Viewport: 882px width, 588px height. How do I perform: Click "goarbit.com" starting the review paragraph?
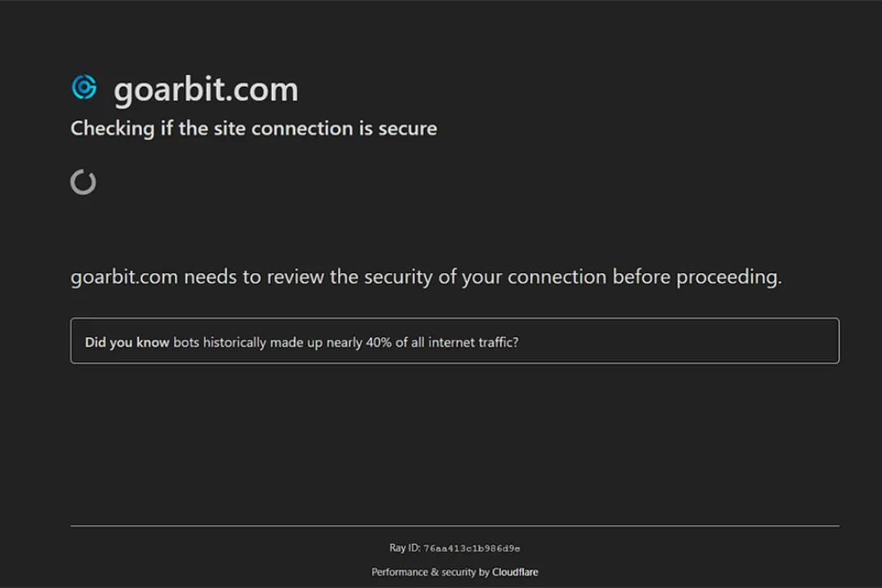(x=124, y=277)
